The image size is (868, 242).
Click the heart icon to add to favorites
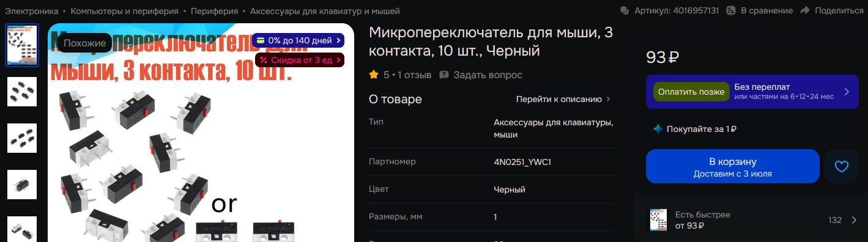842,166
